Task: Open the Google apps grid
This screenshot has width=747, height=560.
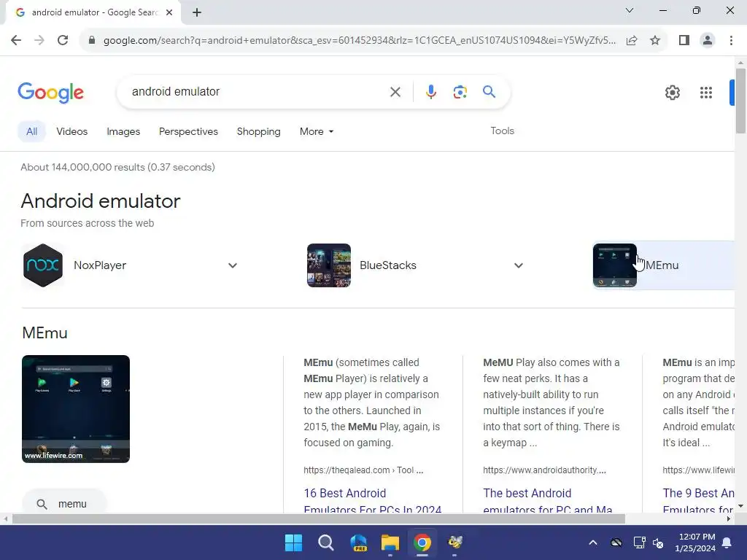Action: click(706, 93)
